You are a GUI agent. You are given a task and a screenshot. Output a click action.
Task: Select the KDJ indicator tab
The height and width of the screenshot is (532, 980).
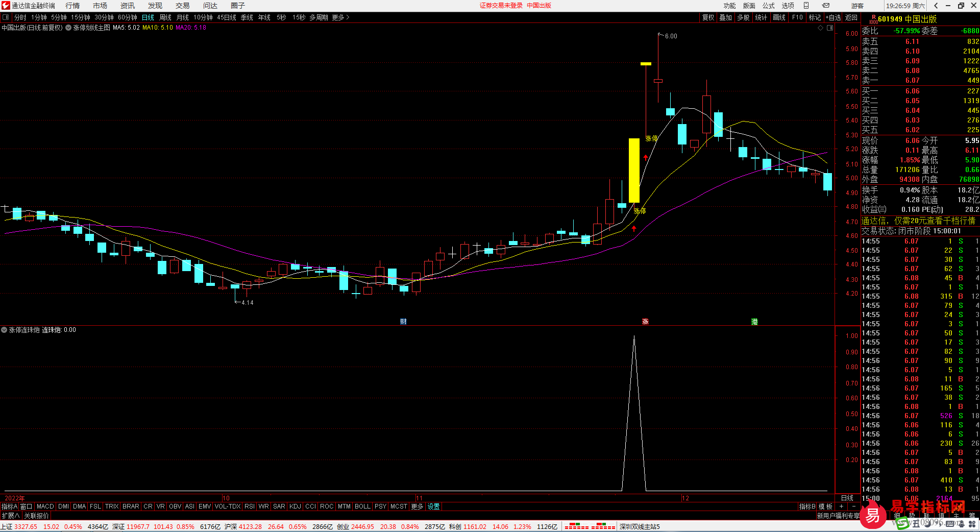pyautogui.click(x=296, y=506)
